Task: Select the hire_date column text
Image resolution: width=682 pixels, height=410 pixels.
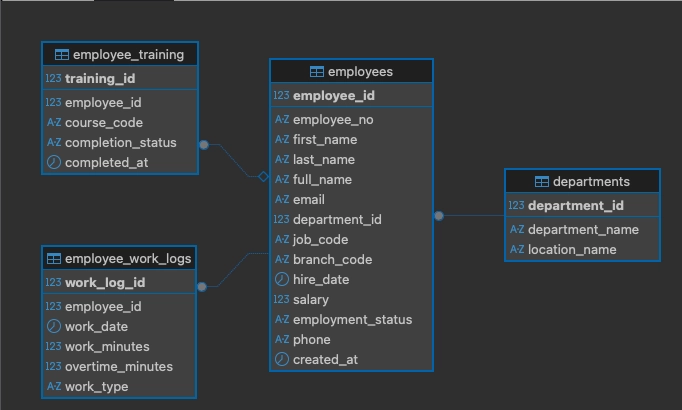Action: click(x=321, y=280)
